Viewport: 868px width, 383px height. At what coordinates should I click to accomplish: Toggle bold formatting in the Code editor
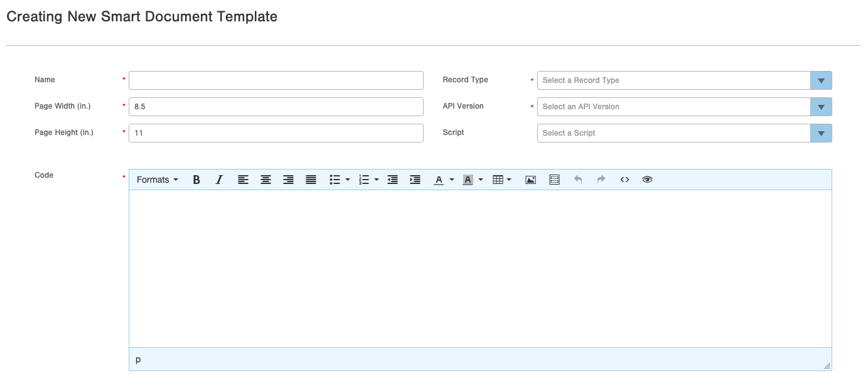196,180
